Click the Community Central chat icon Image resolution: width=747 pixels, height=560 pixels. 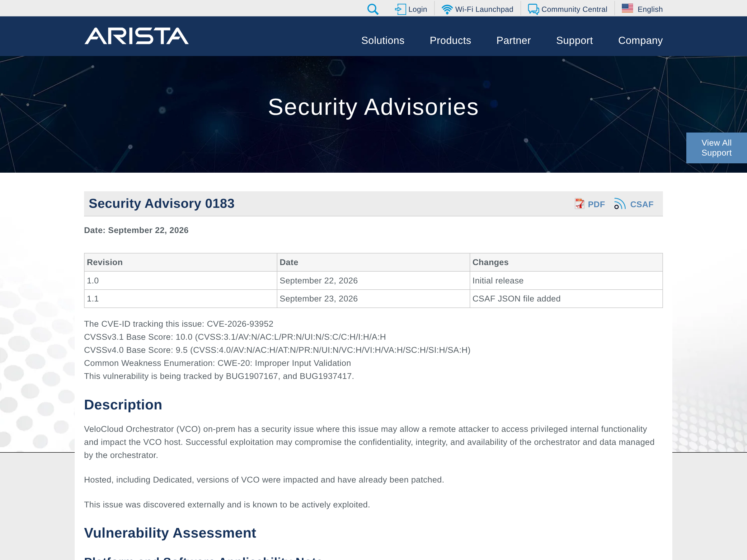coord(533,9)
